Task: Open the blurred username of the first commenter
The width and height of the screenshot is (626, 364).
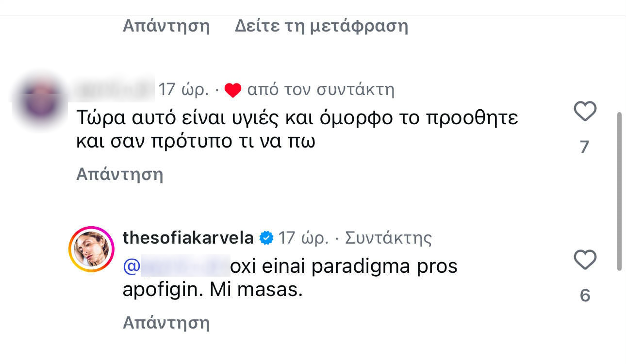Action: 115,89
